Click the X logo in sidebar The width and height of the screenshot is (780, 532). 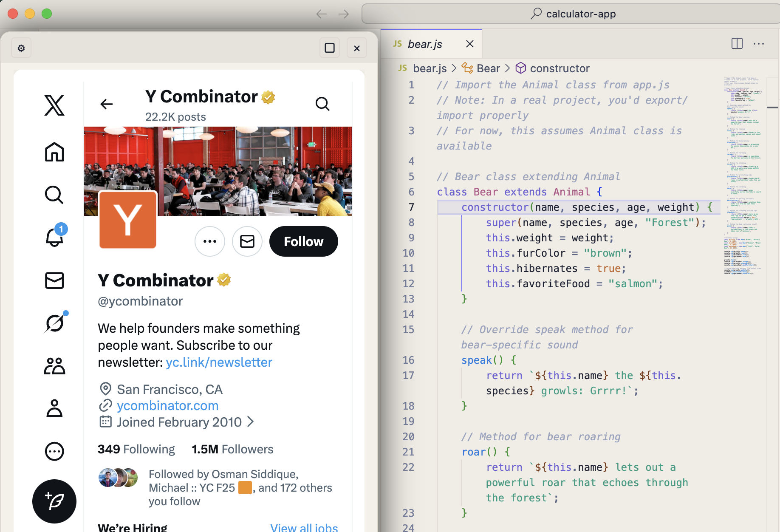tap(54, 105)
